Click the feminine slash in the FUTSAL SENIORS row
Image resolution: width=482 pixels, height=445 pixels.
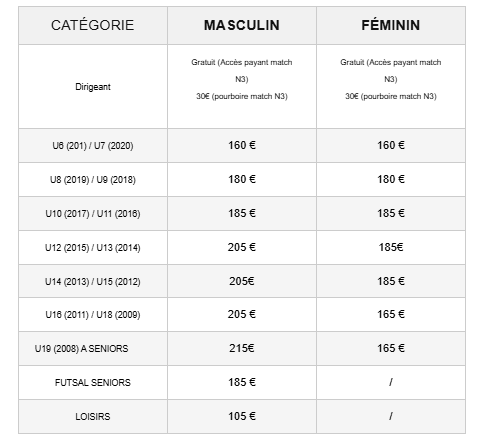tap(391, 382)
